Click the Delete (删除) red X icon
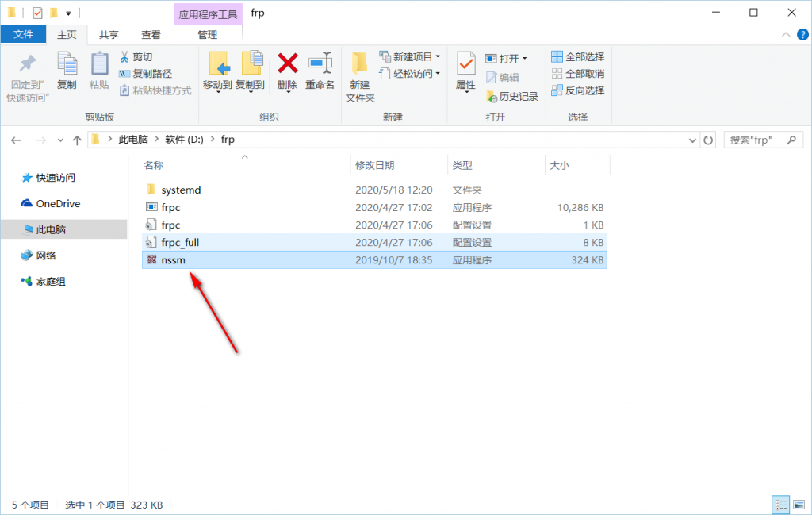Viewport: 812px width, 515px height. coord(287,64)
